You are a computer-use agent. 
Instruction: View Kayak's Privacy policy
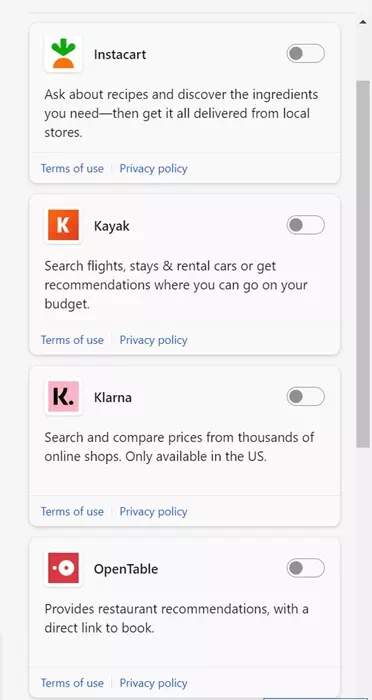click(x=153, y=340)
